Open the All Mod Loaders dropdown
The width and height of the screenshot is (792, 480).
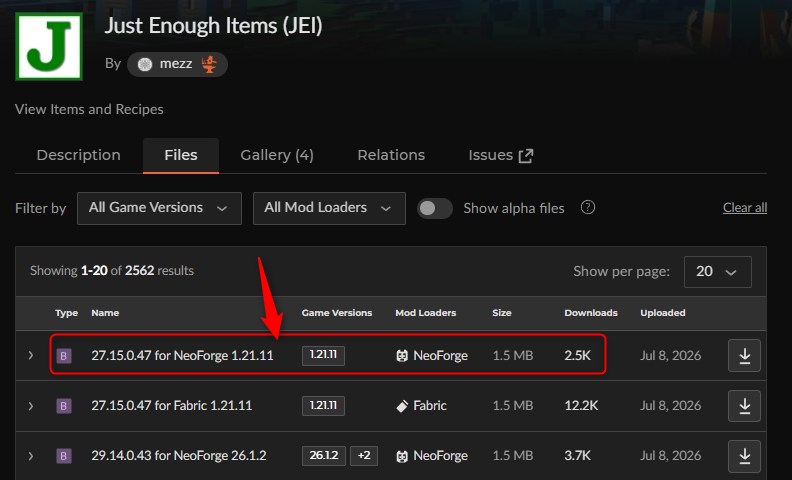[329, 208]
